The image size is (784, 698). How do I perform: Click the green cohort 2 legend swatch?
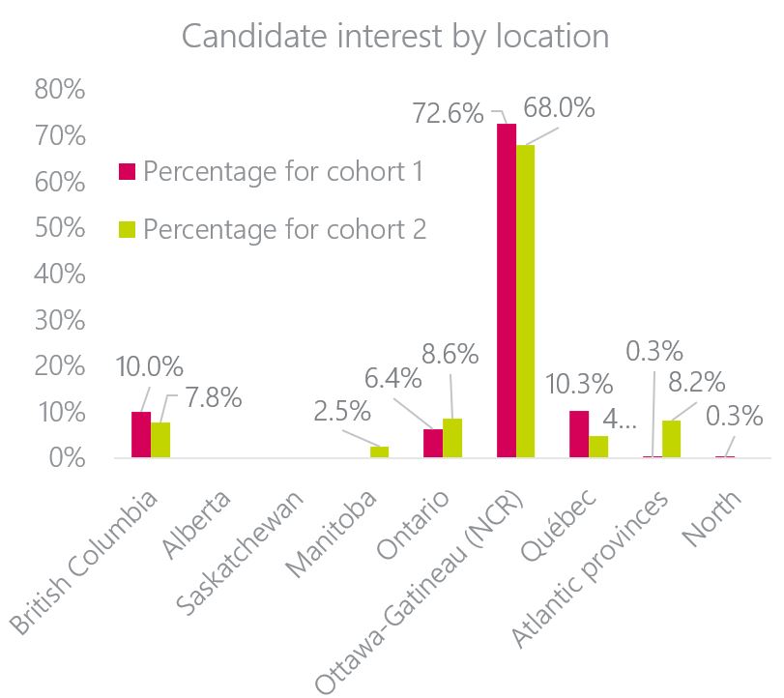(x=127, y=229)
